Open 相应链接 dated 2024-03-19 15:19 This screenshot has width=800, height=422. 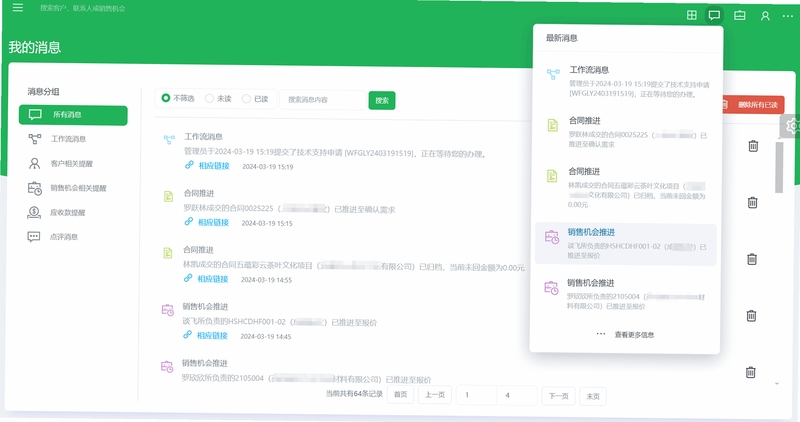(214, 166)
